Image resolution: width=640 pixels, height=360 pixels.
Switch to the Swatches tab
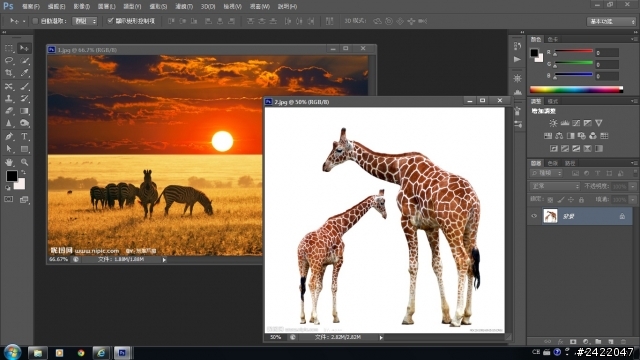pos(553,39)
